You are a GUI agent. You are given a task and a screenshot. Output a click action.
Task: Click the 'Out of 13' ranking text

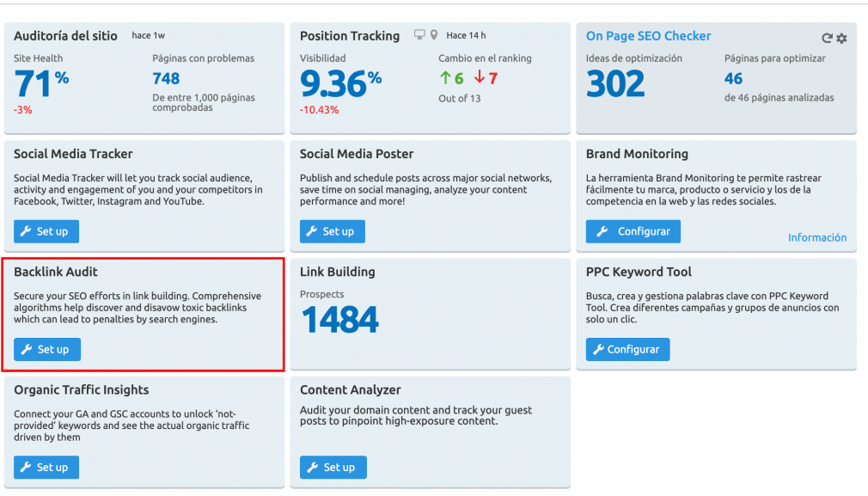[460, 99]
